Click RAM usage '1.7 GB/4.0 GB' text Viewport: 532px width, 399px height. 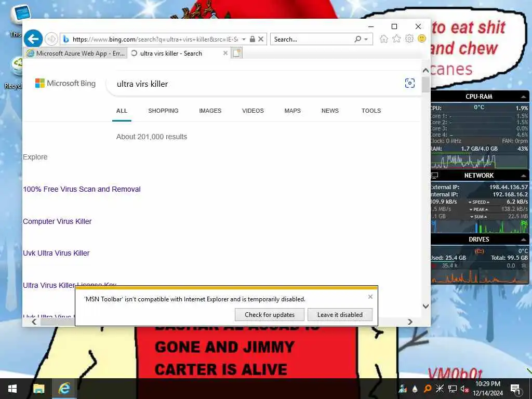[x=479, y=149]
